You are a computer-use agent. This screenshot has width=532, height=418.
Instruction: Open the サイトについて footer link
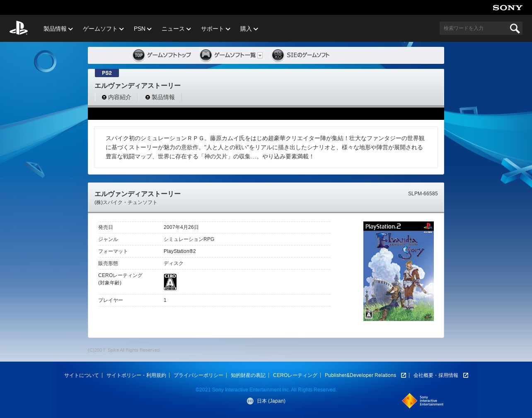[x=82, y=375]
